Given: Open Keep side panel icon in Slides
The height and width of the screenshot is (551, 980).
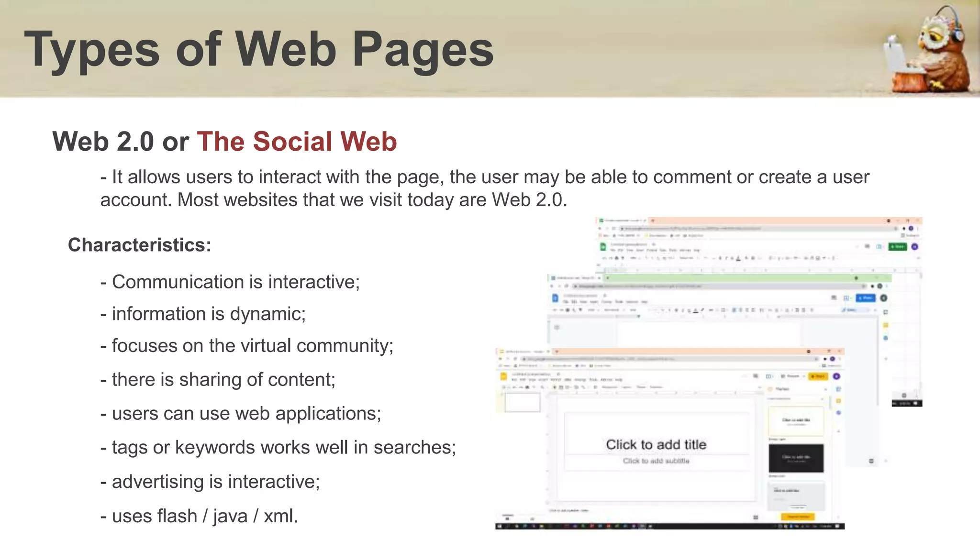Looking at the screenshot, I should [x=839, y=401].
